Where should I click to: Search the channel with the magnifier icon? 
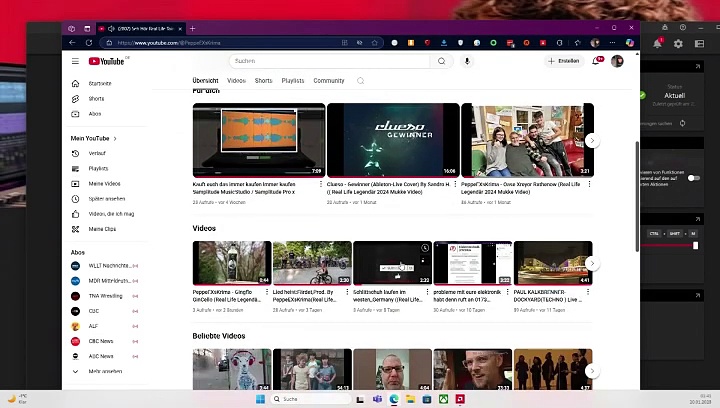point(360,81)
